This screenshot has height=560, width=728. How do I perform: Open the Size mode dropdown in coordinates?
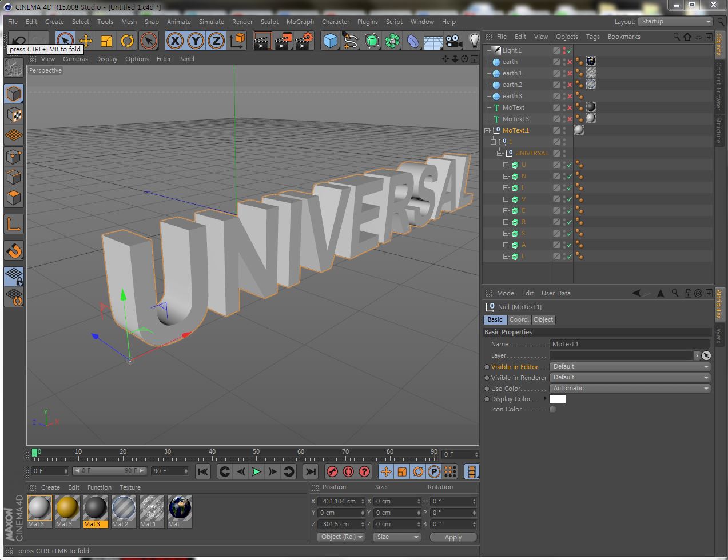(397, 537)
